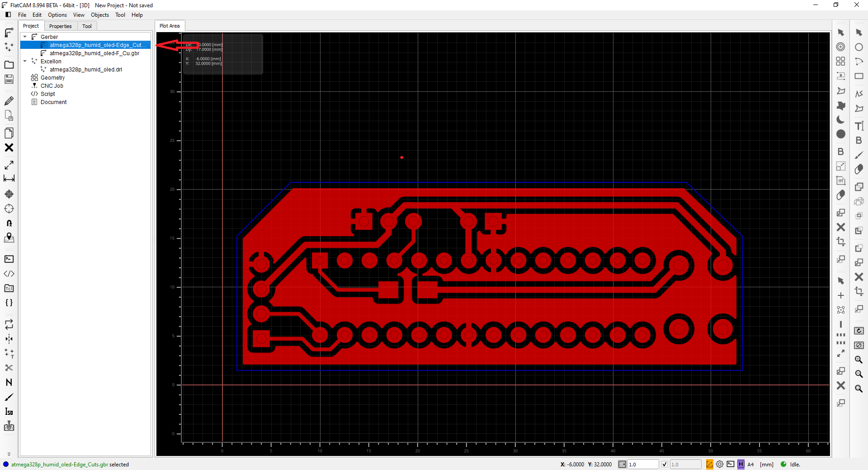Click the grid X value input field
Viewport: 868px width, 470px height.
[x=643, y=464]
